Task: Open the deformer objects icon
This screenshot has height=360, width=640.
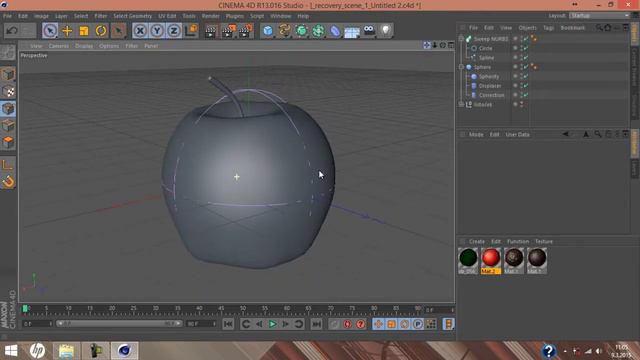Action: click(x=335, y=31)
